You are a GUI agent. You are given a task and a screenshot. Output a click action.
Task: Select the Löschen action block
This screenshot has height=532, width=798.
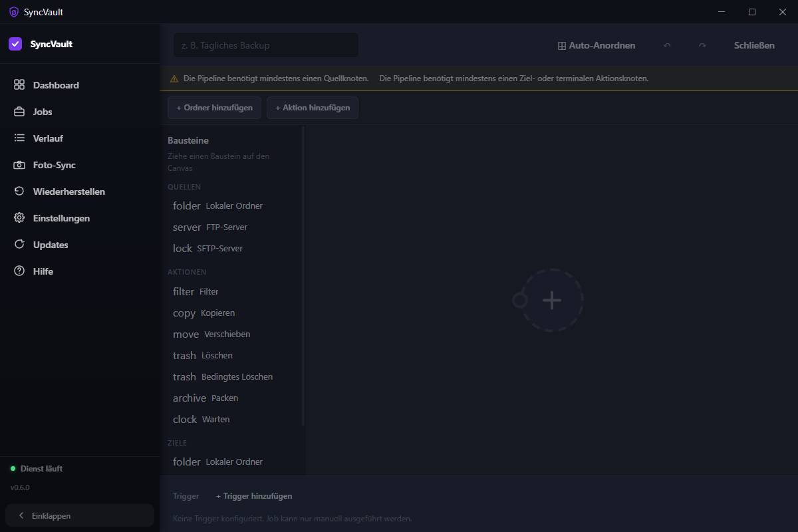pos(232,356)
